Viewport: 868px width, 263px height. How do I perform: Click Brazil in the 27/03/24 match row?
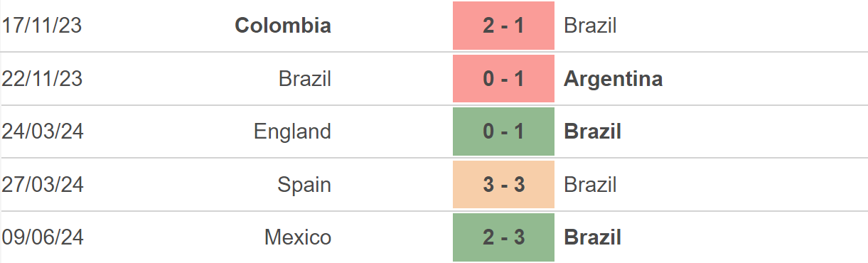pyautogui.click(x=590, y=185)
